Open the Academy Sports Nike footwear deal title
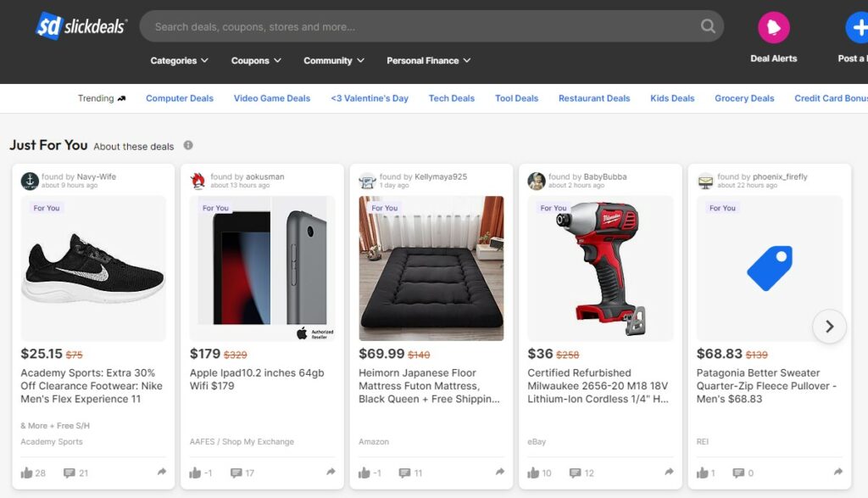 tap(92, 385)
